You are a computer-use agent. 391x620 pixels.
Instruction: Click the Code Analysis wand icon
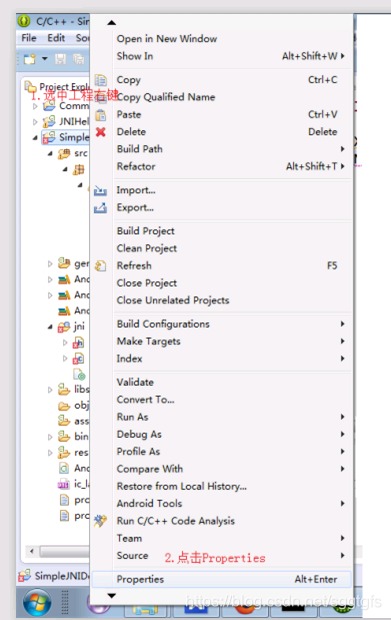[x=100, y=521]
